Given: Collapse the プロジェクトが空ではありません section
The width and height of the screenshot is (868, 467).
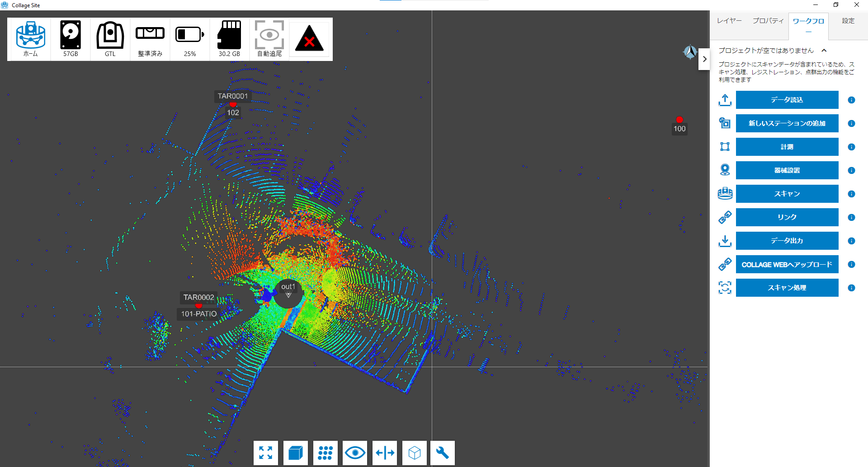Looking at the screenshot, I should click(x=824, y=51).
